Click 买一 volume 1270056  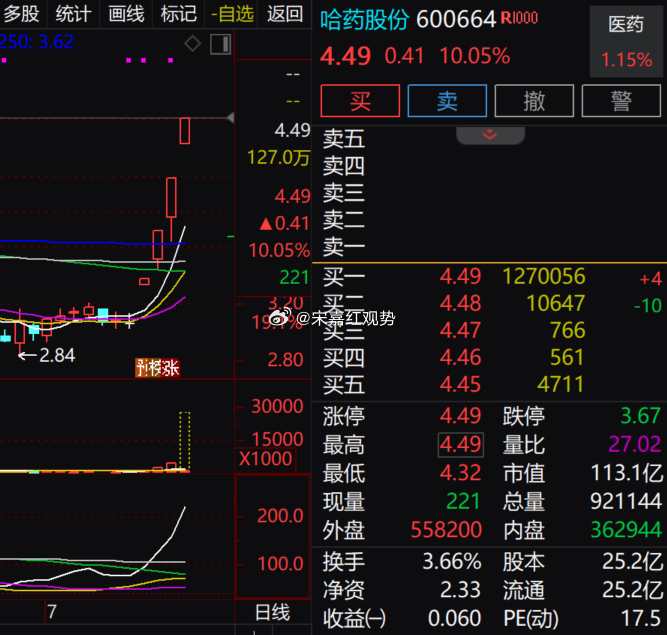coord(544,276)
